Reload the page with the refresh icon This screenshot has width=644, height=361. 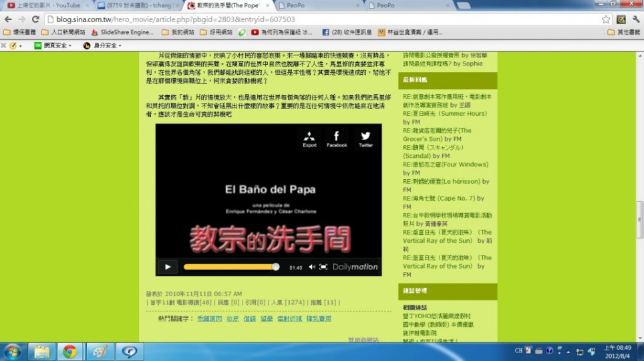point(35,19)
